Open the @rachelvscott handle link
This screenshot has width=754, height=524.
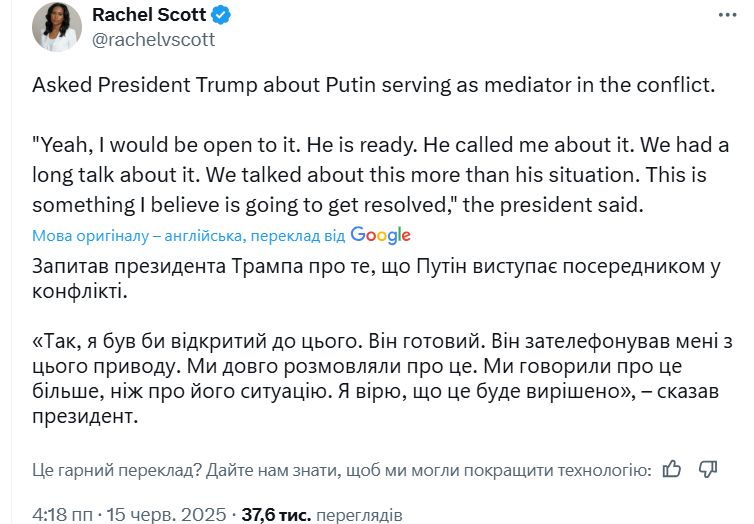[x=153, y=39]
